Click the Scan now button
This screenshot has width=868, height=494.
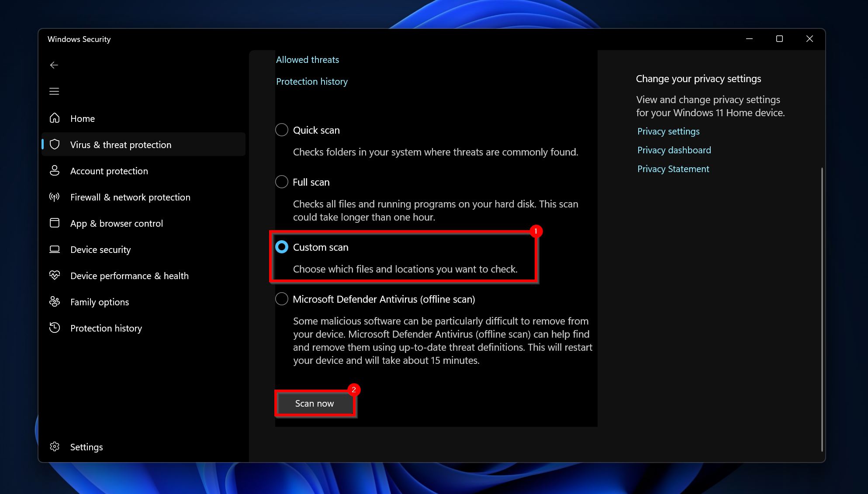314,404
